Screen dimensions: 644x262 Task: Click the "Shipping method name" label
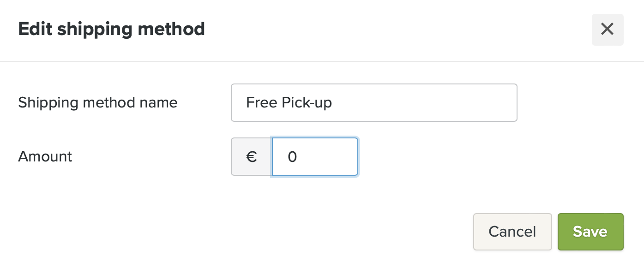pos(97,102)
